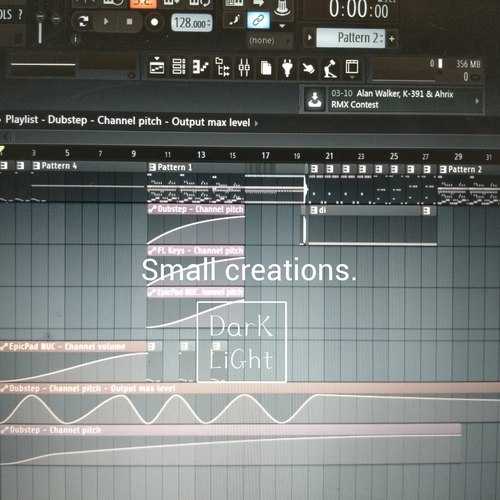Show the Browser via folder-tree icon
500x500 pixels.
(223, 67)
